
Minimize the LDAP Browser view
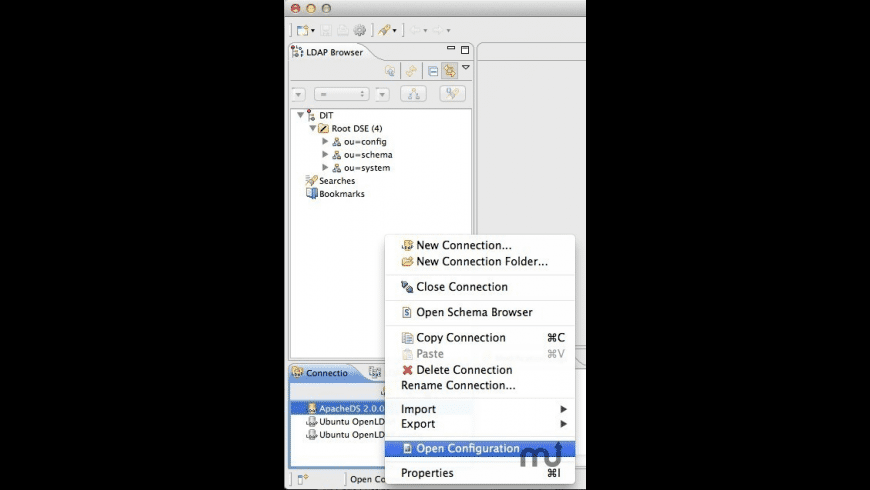(451, 49)
